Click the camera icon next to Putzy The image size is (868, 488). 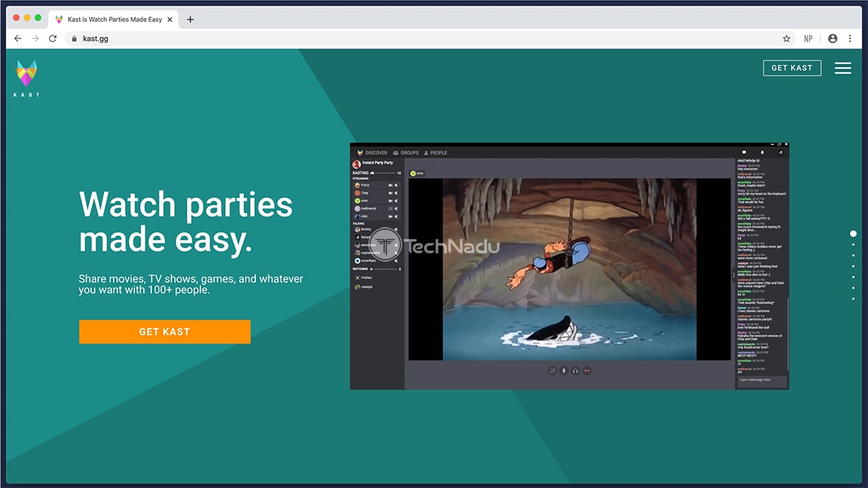[x=390, y=185]
